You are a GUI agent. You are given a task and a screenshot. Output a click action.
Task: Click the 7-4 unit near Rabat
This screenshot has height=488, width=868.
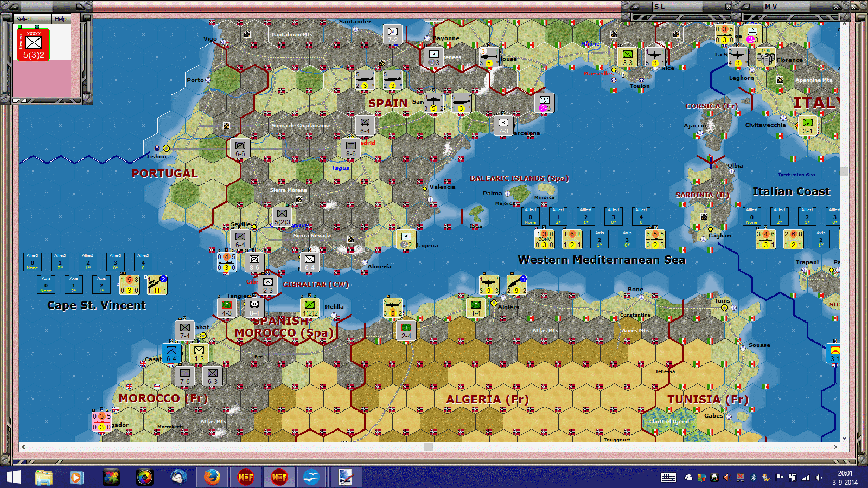point(185,331)
